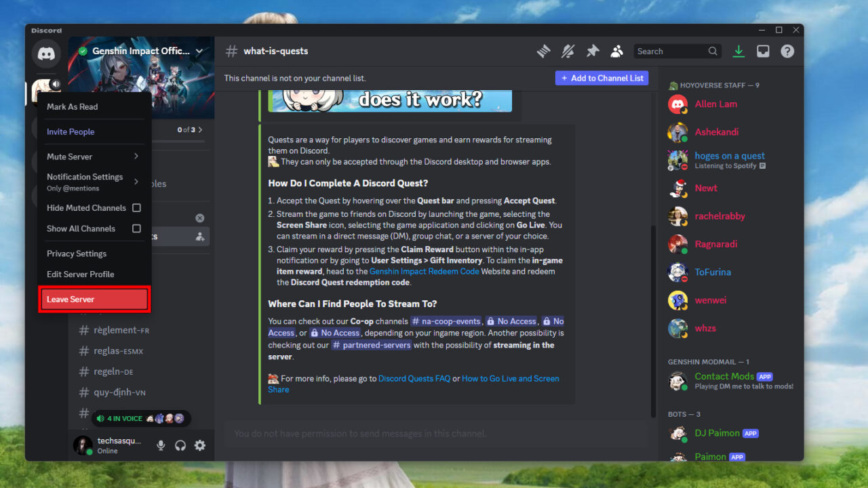Screen dimensions: 868x488
Task: Enable the Hide Muted Channels checkbox
Action: click(136, 207)
